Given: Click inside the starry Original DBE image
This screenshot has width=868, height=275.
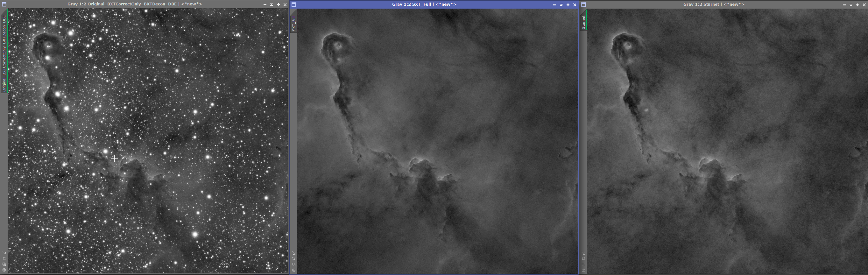Looking at the screenshot, I should tap(148, 141).
